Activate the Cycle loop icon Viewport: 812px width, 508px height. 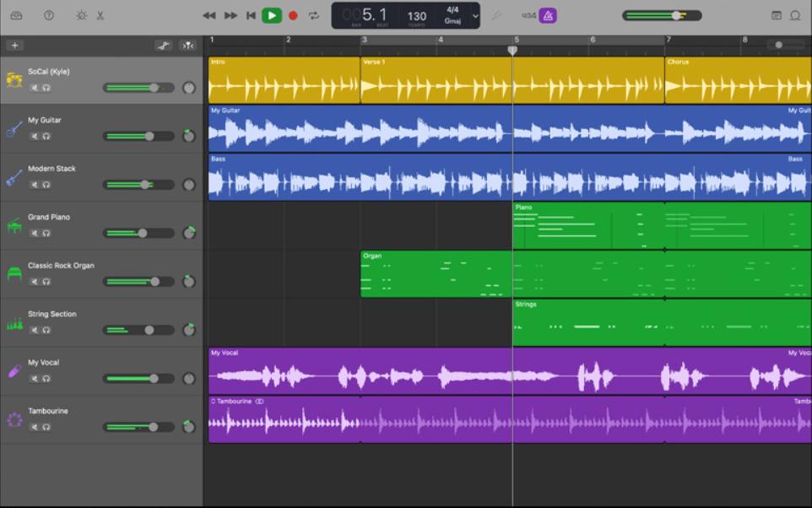click(x=312, y=14)
